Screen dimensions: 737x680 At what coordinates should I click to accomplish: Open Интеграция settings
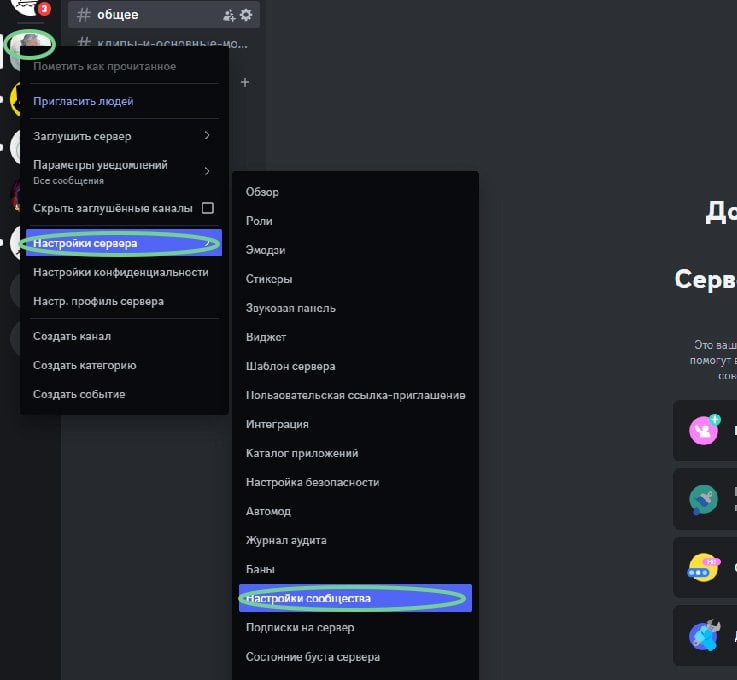click(x=355, y=424)
